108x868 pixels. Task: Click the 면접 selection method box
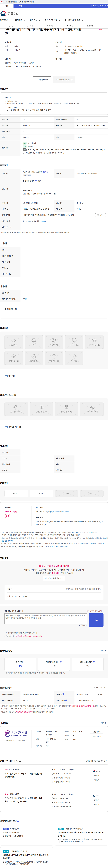(41, 493)
